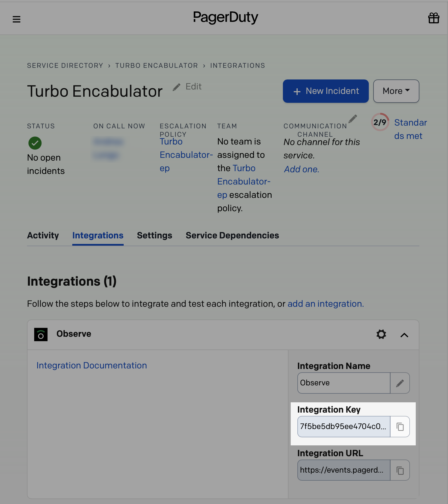Edit the communication channel pencil icon
448x504 pixels.
click(353, 119)
